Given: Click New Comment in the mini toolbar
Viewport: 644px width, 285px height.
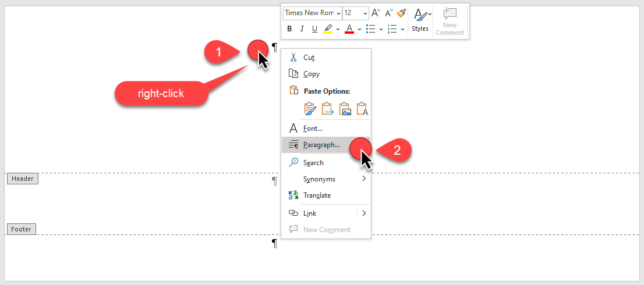Looking at the screenshot, I should [450, 22].
